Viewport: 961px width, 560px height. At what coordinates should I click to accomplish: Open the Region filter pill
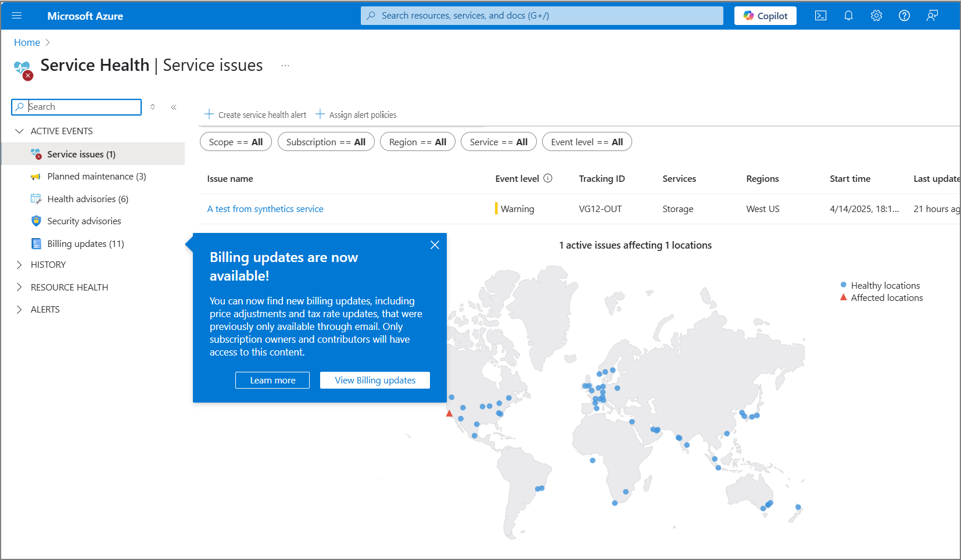(x=417, y=142)
